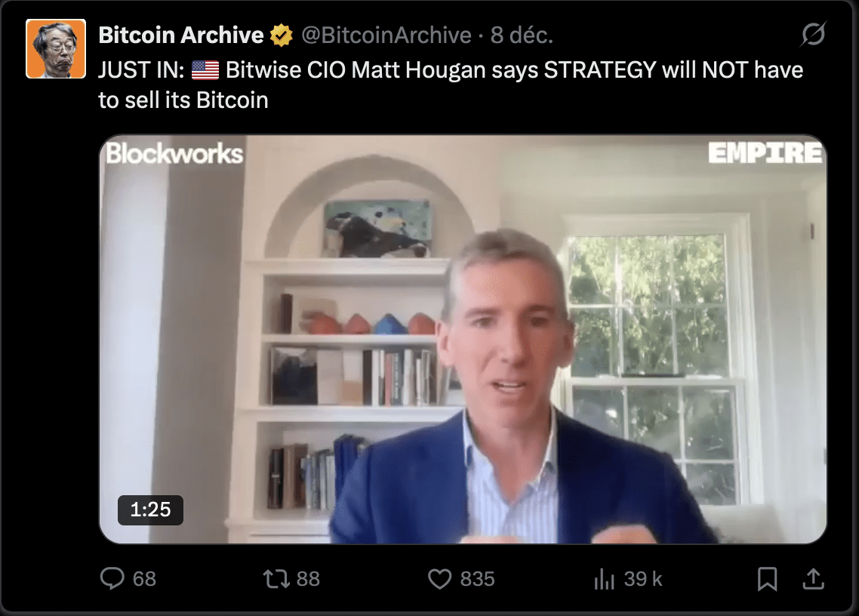
Task: Open the @BitcoinArchive handle link
Action: pyautogui.click(x=386, y=35)
